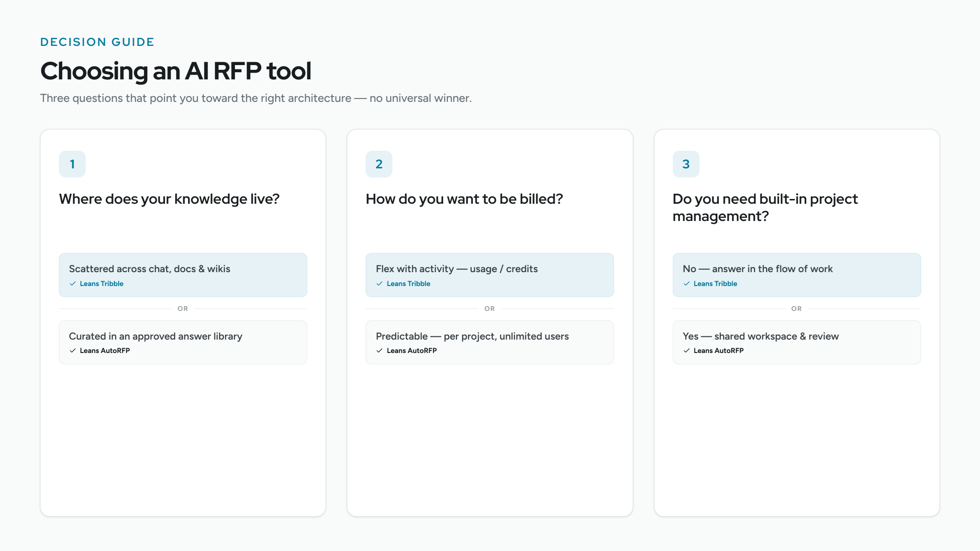Click the "OR" label in the knowledge card
Screen dimensions: 980x551
pyautogui.click(x=183, y=309)
